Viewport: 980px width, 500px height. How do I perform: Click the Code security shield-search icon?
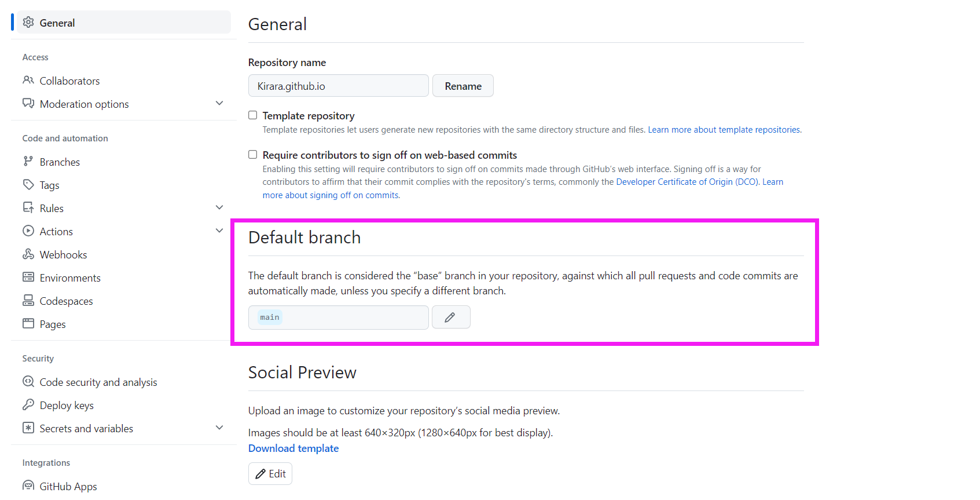coord(28,381)
